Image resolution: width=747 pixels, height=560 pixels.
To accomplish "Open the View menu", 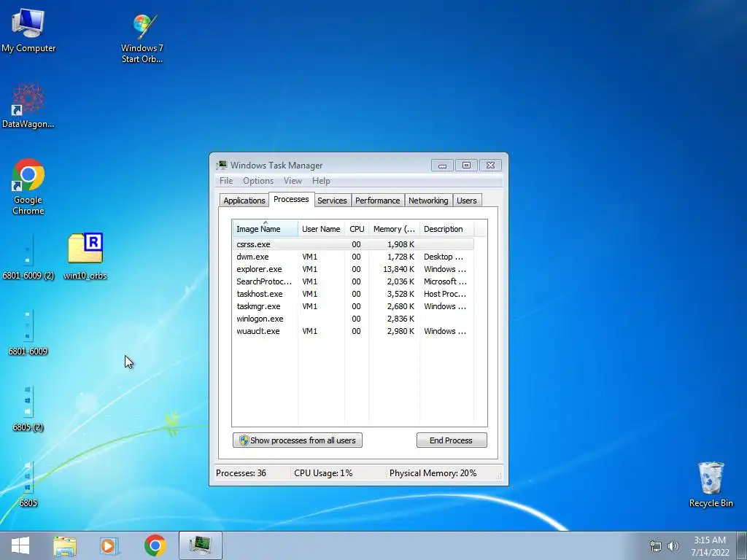I will (x=293, y=181).
